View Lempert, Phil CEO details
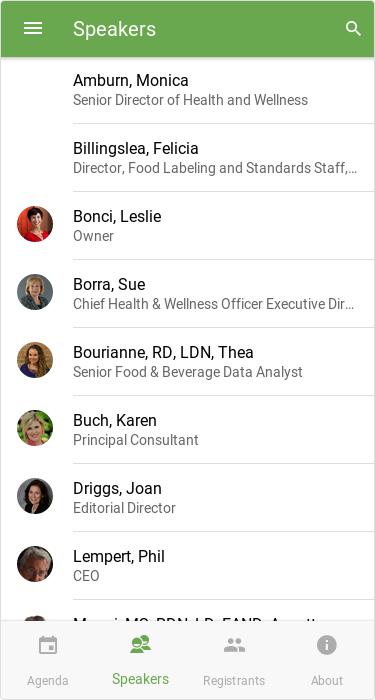375x700 pixels. click(188, 566)
